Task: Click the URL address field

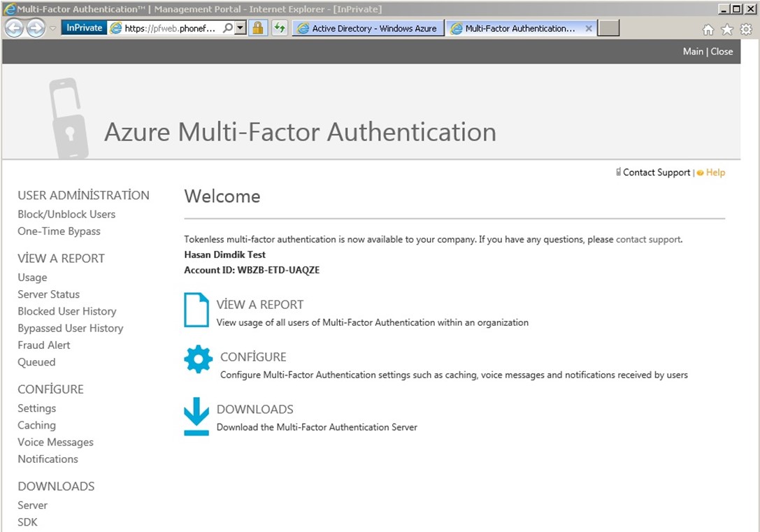Action: coord(170,29)
